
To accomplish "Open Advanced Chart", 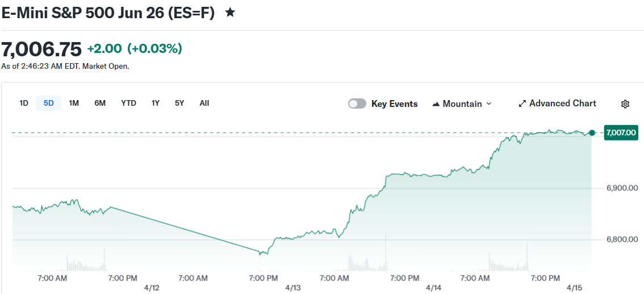I will point(557,103).
